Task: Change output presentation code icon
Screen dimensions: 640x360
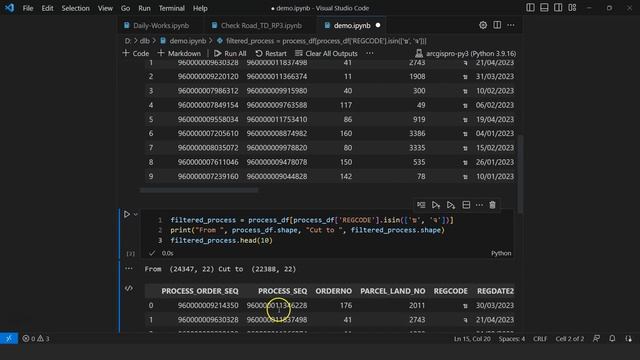Action: (129, 288)
